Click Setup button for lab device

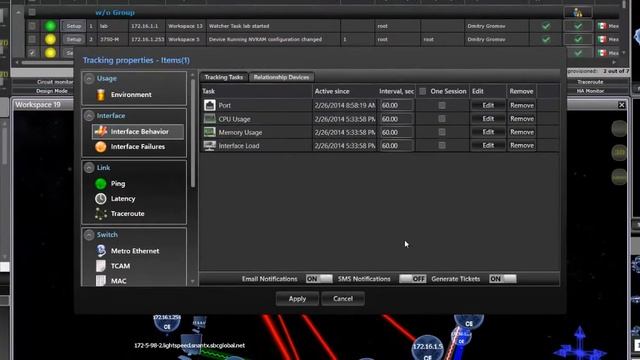tap(74, 26)
